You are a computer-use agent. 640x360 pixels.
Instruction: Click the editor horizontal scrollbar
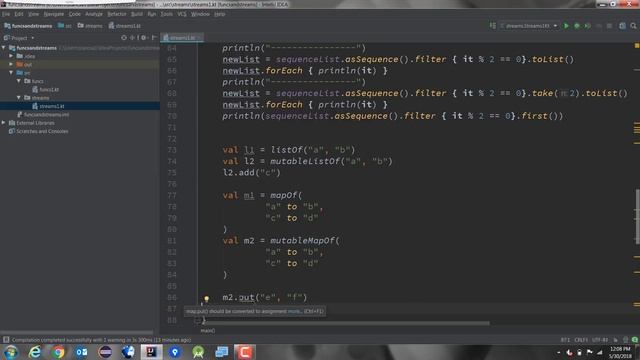[346, 323]
